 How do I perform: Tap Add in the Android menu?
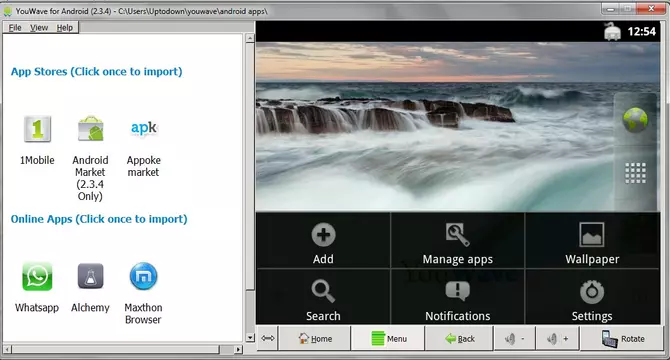coord(323,240)
